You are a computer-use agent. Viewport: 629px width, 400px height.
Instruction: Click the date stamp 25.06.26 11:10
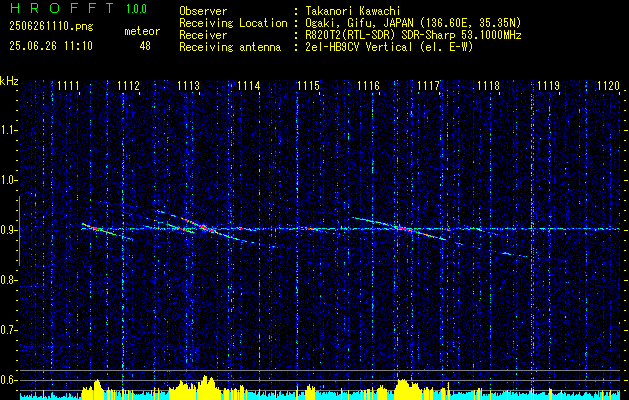[x=51, y=46]
